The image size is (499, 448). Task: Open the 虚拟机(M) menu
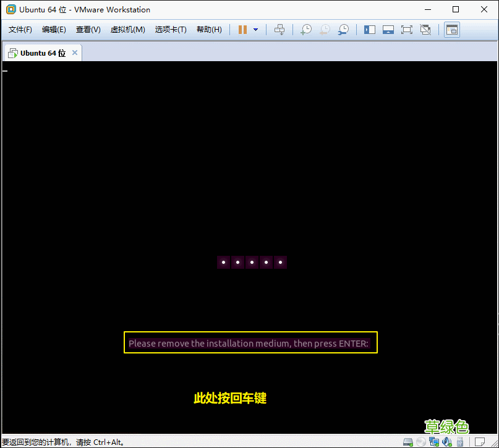click(x=127, y=30)
